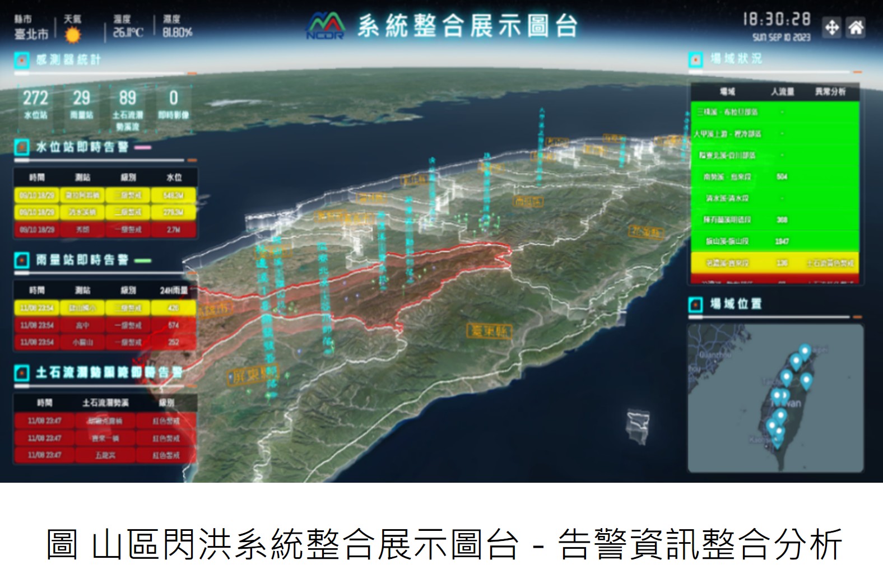Select the 旗山溪-旗山段 row with 1847
The width and height of the screenshot is (883, 588).
(x=775, y=241)
